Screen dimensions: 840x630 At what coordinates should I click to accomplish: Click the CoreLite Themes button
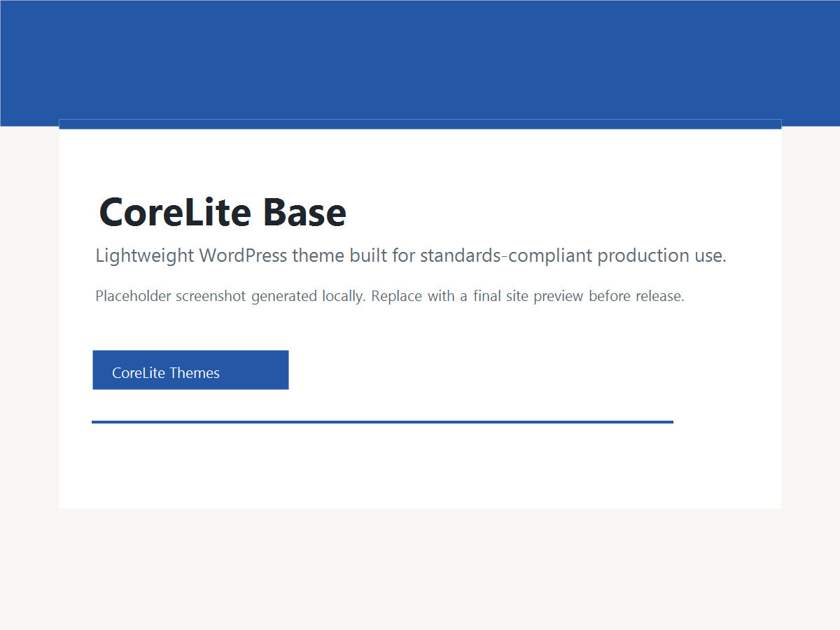pos(190,370)
